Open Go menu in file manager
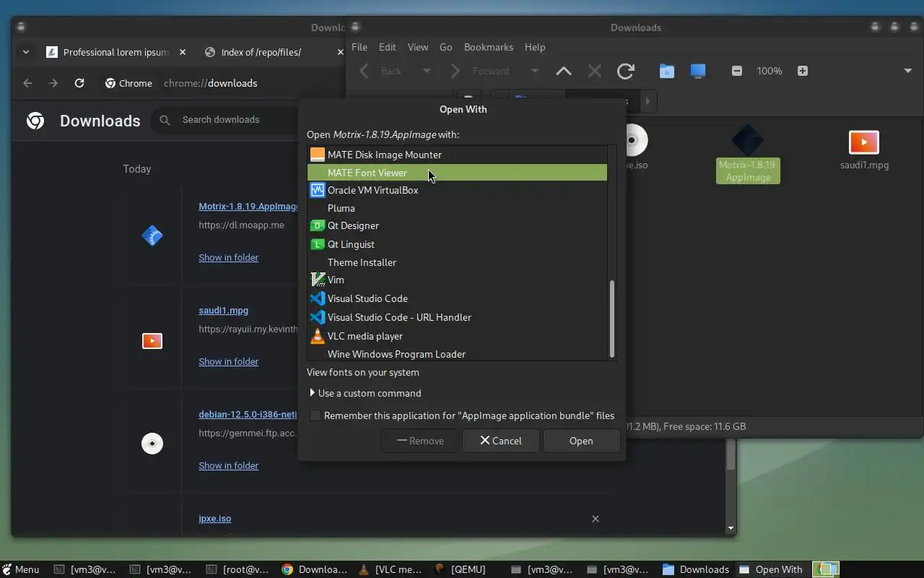 point(446,47)
